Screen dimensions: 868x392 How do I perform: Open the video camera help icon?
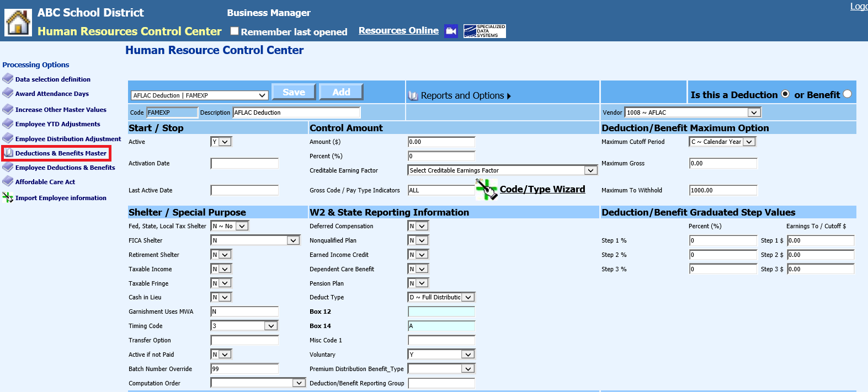(x=451, y=31)
